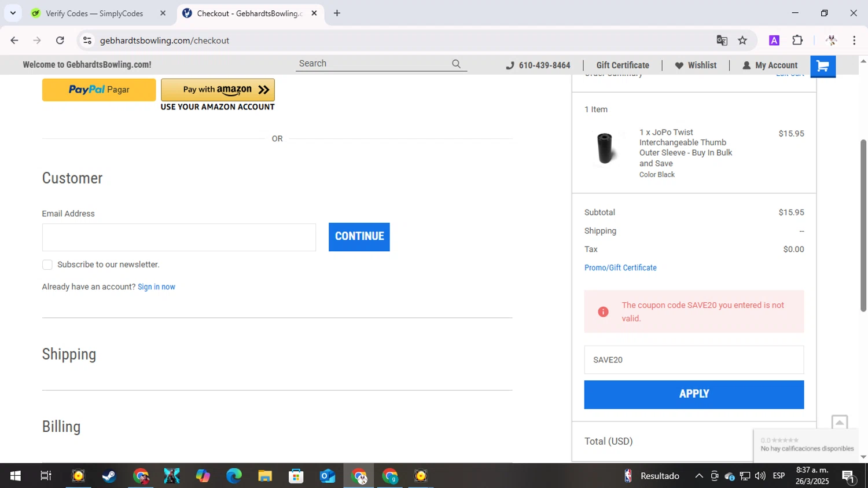This screenshot has height=488, width=868.
Task: Click Promo/Gift Certificate link
Action: [620, 267]
